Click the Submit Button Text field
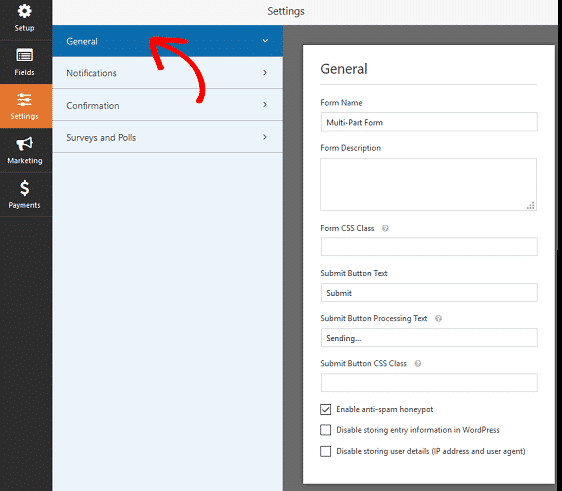Image resolution: width=562 pixels, height=491 pixels. tap(429, 293)
